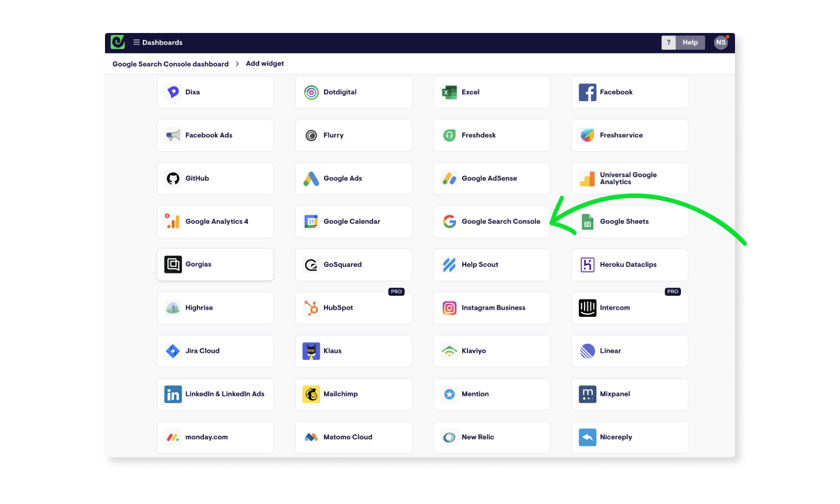Choose the 'Instagram Business' label
The image size is (840, 504).
tap(494, 308)
